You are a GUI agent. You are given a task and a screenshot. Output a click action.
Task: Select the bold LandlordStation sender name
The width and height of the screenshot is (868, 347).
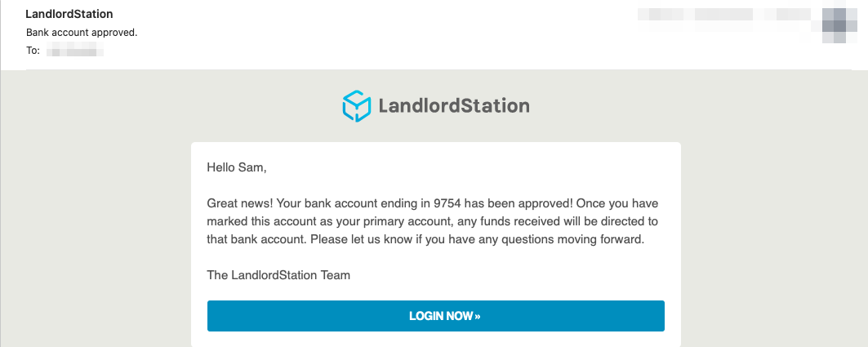click(69, 14)
